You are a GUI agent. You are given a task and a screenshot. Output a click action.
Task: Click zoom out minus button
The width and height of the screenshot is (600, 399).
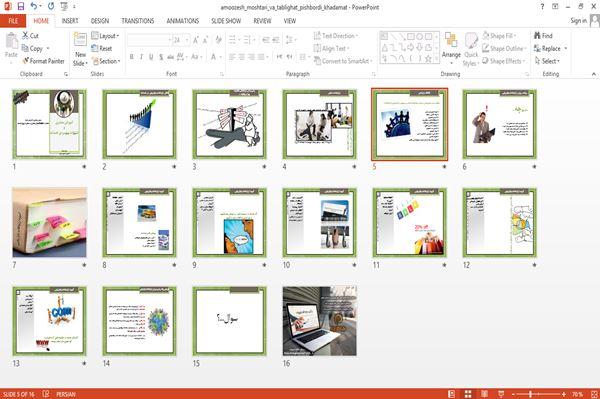point(514,394)
